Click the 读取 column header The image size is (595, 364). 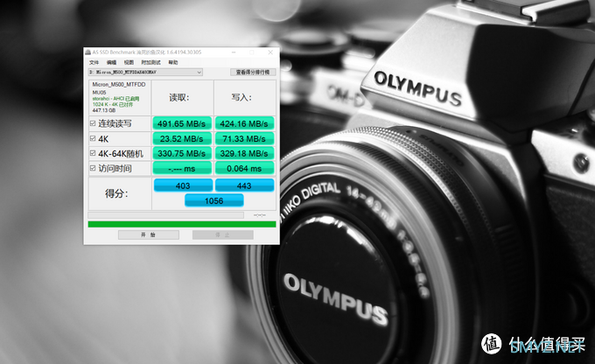pyautogui.click(x=179, y=98)
